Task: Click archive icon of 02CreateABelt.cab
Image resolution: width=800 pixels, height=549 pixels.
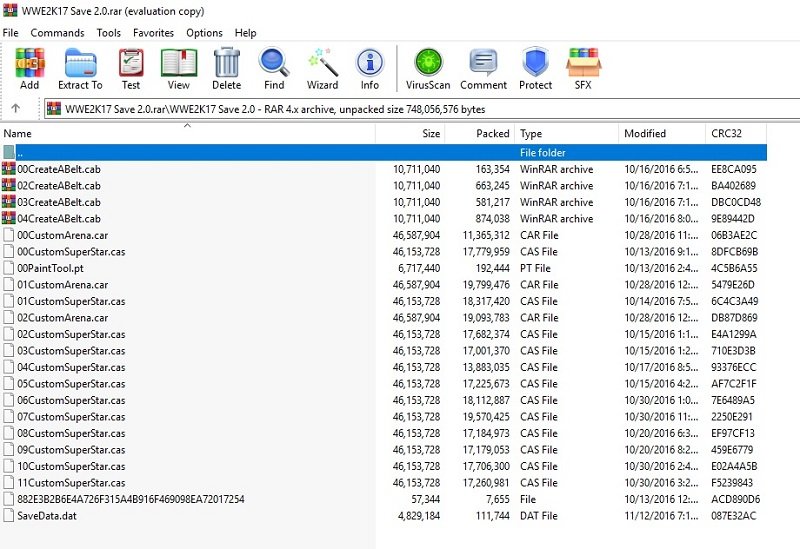Action: [9, 185]
